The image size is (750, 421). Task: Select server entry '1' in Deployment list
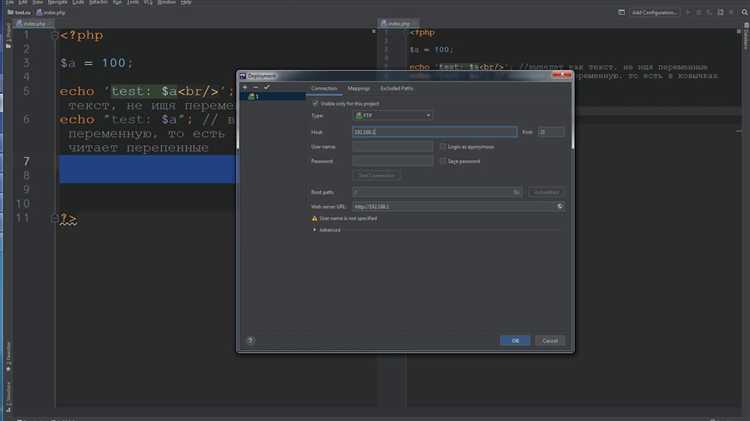[272, 97]
